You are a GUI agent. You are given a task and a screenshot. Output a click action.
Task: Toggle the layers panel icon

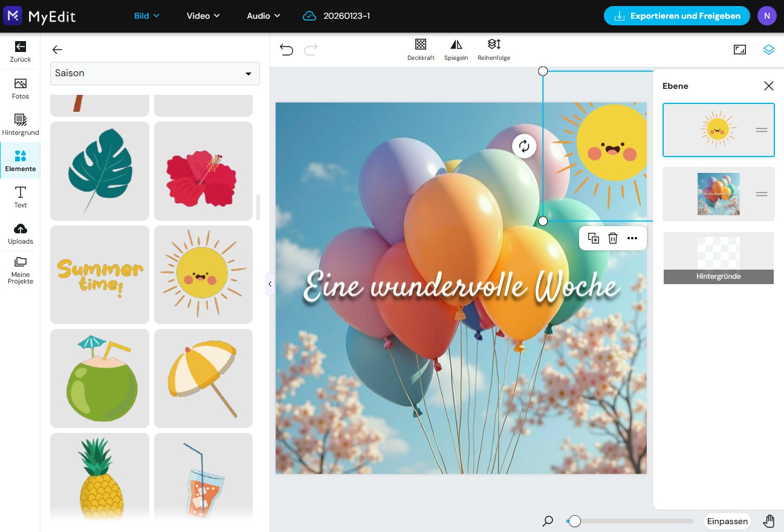tap(768, 50)
